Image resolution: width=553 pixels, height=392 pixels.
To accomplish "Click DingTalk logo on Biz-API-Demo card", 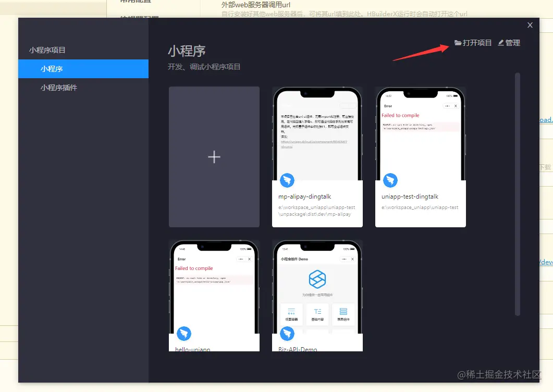I will [x=287, y=334].
